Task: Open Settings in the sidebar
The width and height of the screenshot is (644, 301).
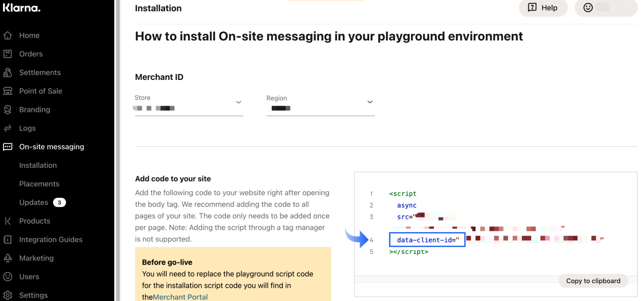Action: [x=33, y=295]
